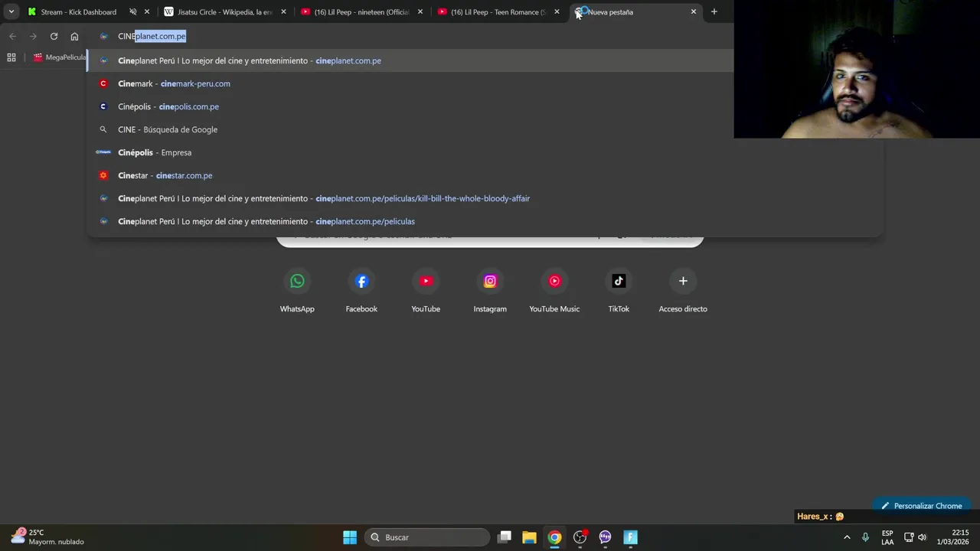
Task: Open the kill-bill-the-whole-bloody-affair suggestion
Action: 485,198
